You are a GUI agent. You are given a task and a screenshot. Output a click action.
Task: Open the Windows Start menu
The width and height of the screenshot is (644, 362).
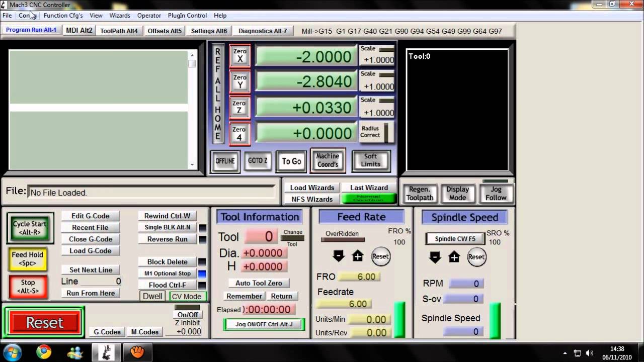coord(12,352)
